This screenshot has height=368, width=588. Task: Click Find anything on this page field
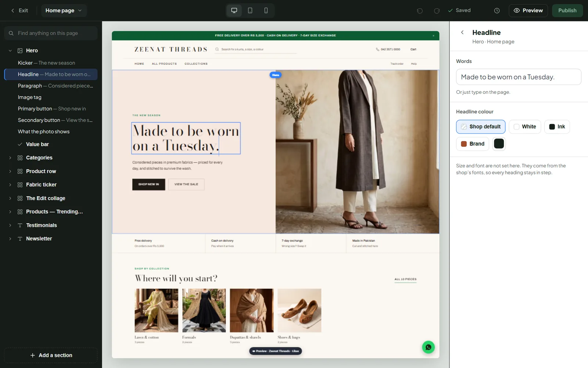click(51, 33)
